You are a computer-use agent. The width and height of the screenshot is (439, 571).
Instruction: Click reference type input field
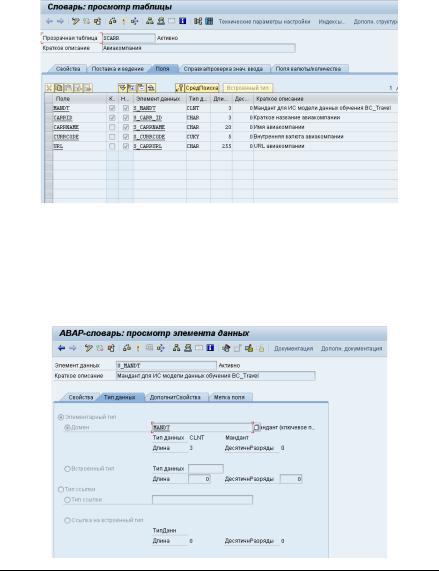click(x=202, y=500)
